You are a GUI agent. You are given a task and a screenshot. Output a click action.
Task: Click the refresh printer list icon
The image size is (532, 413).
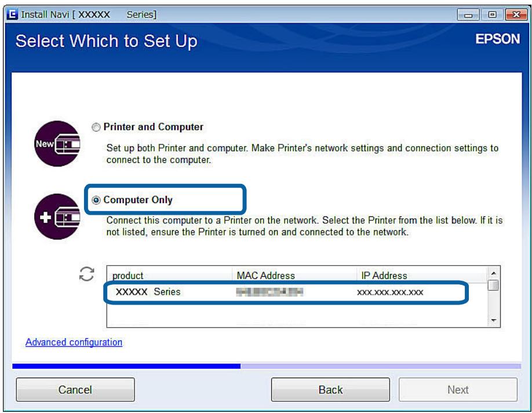(x=86, y=274)
